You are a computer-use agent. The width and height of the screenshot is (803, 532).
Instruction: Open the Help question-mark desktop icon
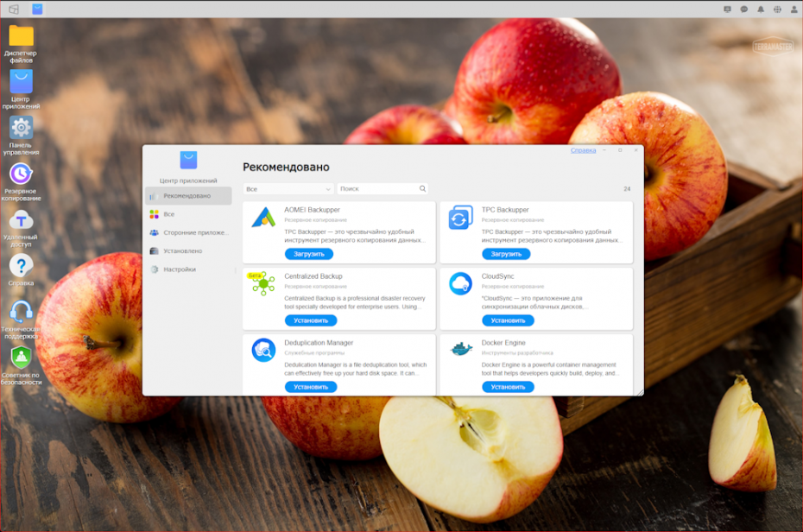pos(21,266)
